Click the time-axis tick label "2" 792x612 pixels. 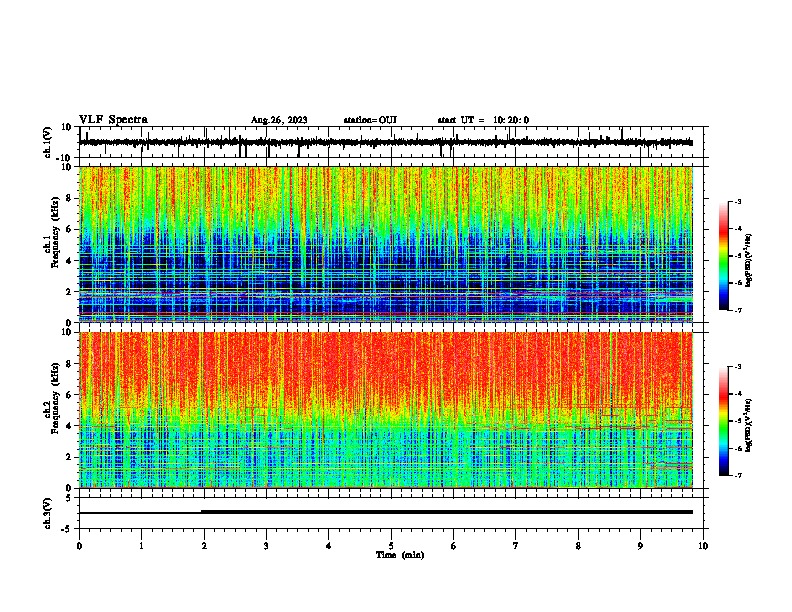[204, 546]
